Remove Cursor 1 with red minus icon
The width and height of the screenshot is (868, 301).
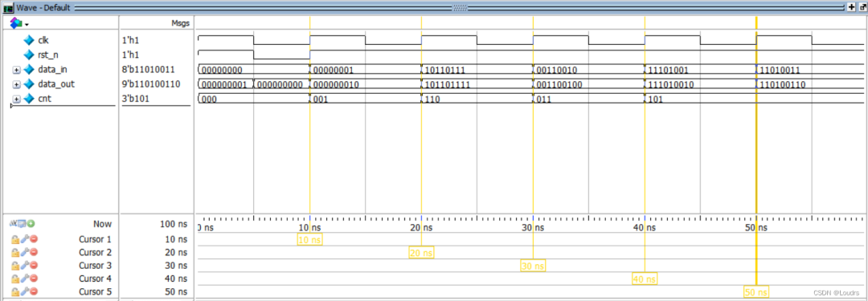click(33, 239)
